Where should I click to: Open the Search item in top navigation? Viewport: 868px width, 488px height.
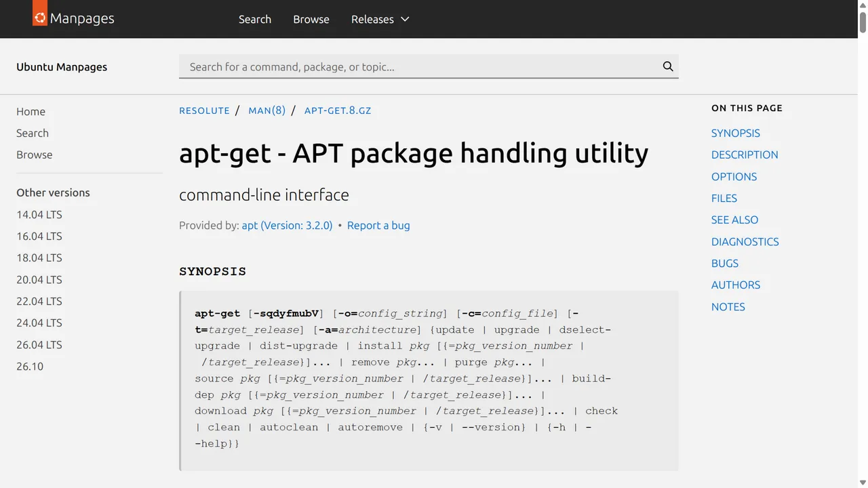(255, 19)
